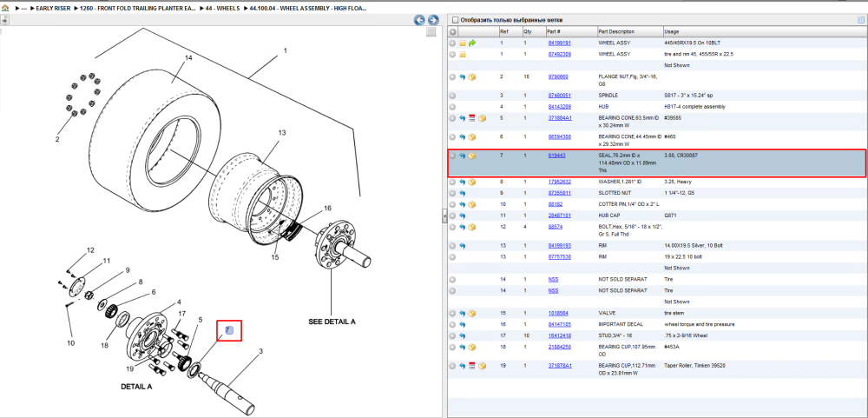Click the package box icon in the 371884A1 row
Screen dimensions: 868x418
pos(482,118)
